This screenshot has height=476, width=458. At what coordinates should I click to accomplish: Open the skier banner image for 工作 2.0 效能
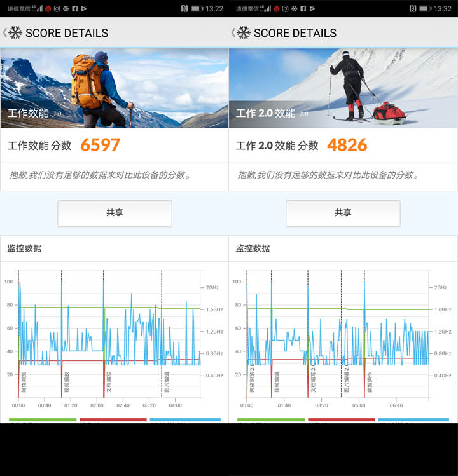[343, 88]
